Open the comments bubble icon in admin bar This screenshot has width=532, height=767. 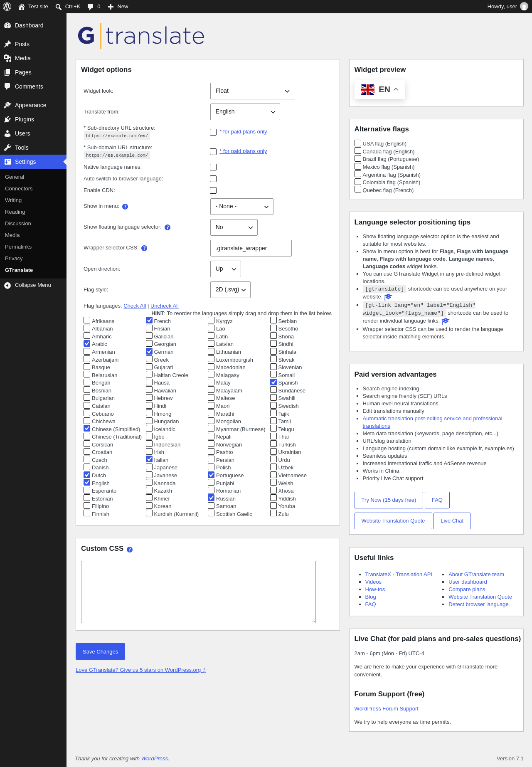(90, 7)
